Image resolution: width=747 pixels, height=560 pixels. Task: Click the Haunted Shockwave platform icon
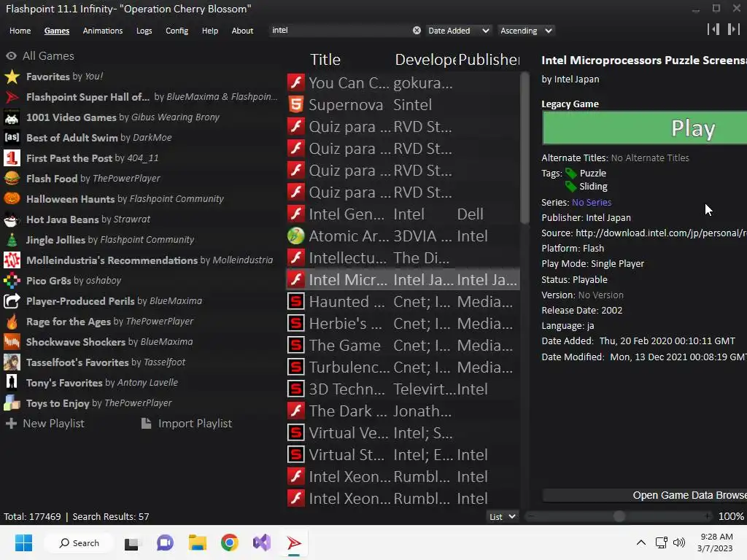[296, 301]
